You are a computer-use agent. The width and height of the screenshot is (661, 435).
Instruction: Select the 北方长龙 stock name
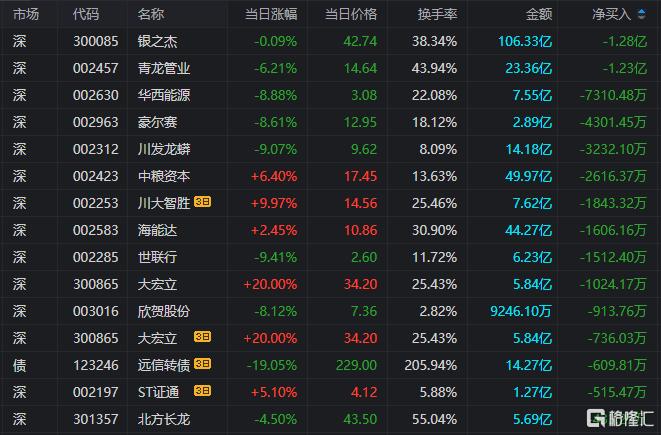[x=164, y=419]
